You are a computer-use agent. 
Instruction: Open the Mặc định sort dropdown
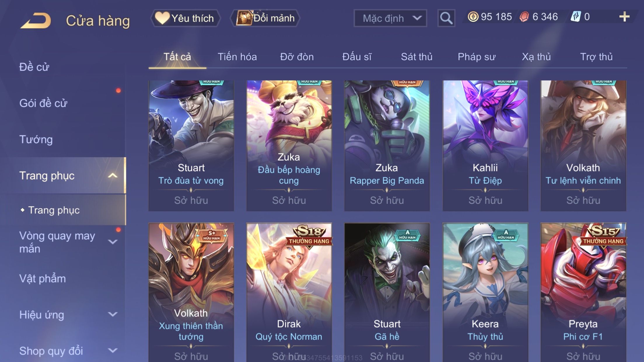tap(390, 18)
